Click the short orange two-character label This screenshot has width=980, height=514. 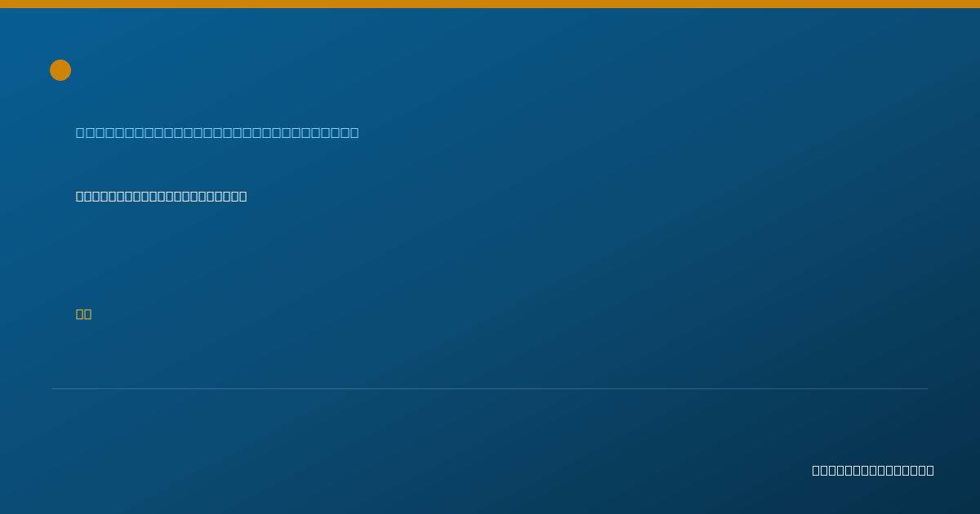[83, 314]
